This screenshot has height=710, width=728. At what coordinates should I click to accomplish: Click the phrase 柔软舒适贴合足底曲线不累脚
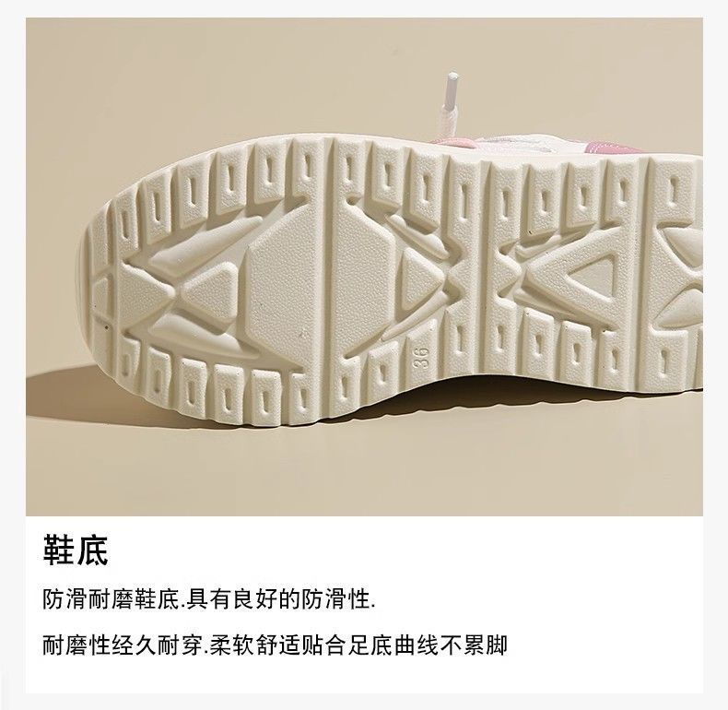click(358, 645)
